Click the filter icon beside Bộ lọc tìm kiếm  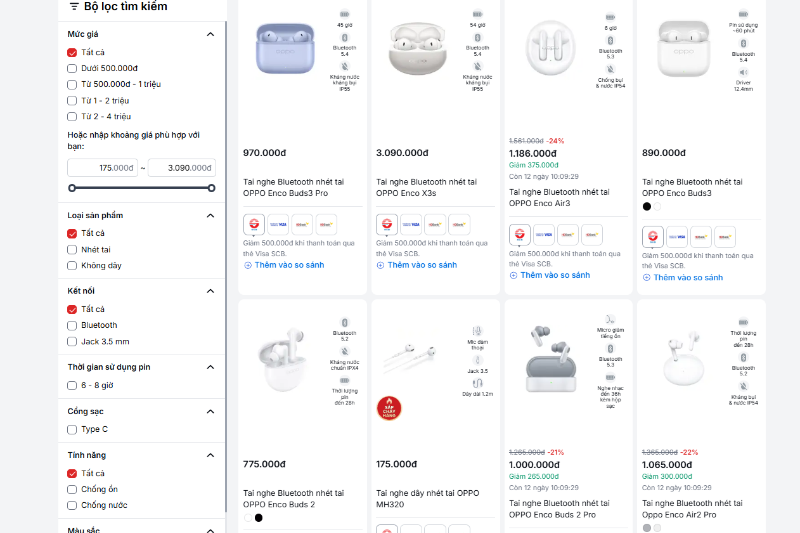point(74,6)
